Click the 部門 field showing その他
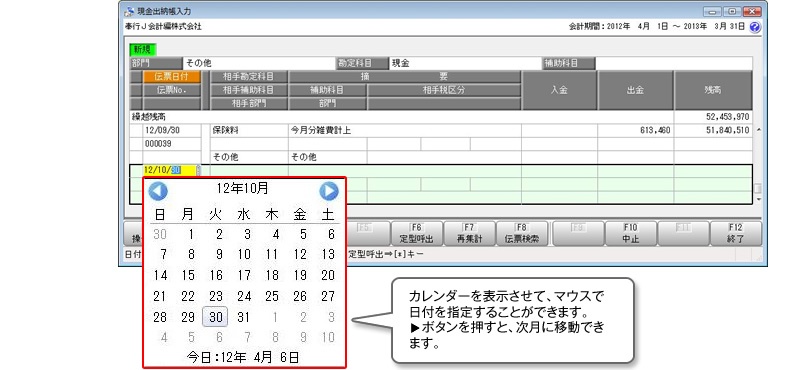 (x=258, y=64)
